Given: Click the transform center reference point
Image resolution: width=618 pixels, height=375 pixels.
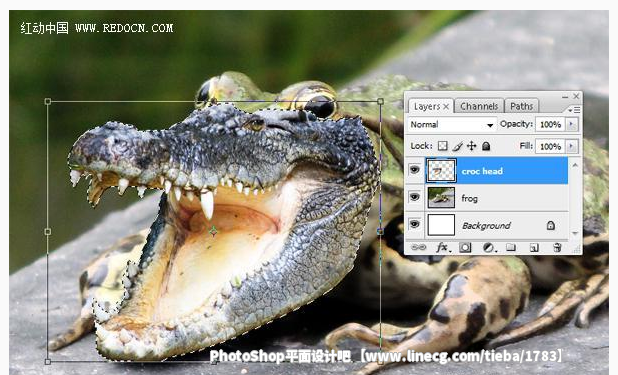Looking at the screenshot, I should pyautogui.click(x=213, y=231).
